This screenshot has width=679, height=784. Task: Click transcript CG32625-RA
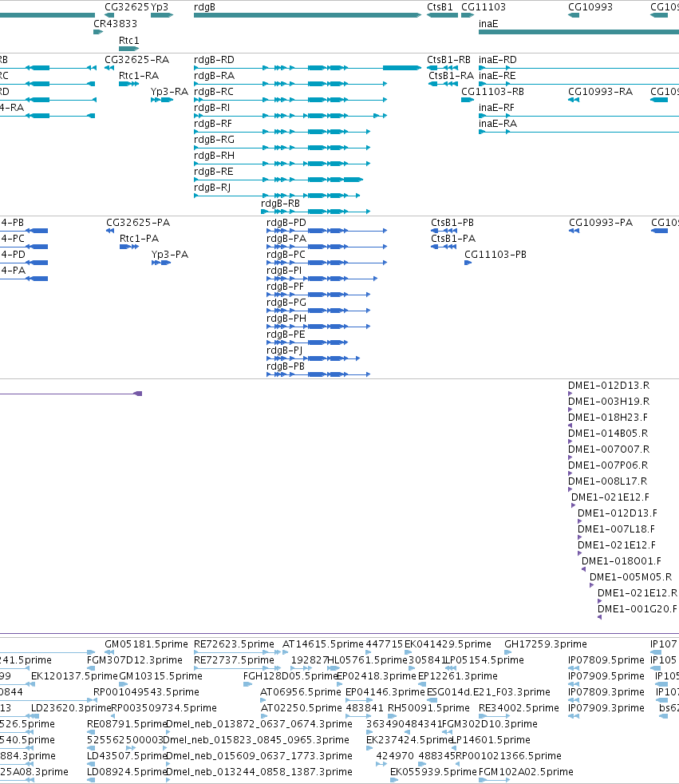coord(137,60)
